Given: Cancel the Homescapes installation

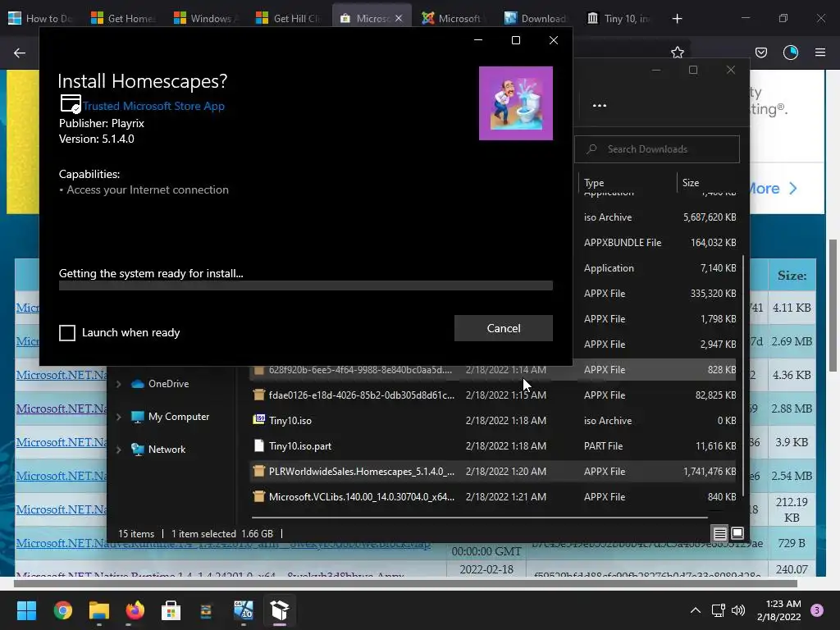Looking at the screenshot, I should [x=503, y=328].
